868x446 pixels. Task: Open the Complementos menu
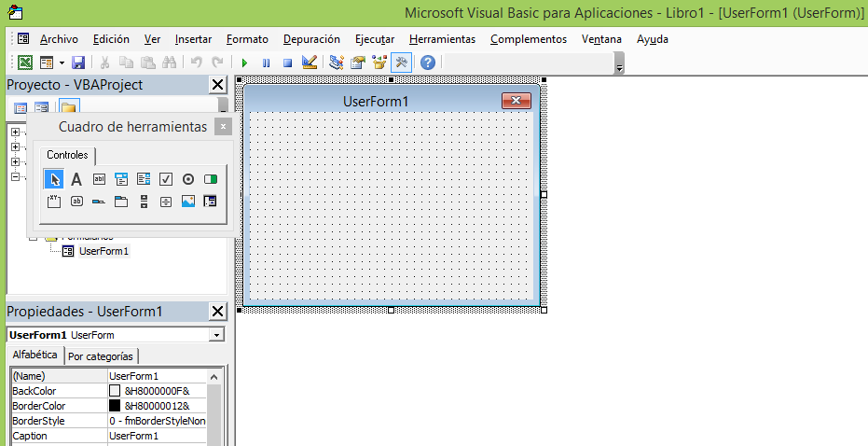pos(529,39)
